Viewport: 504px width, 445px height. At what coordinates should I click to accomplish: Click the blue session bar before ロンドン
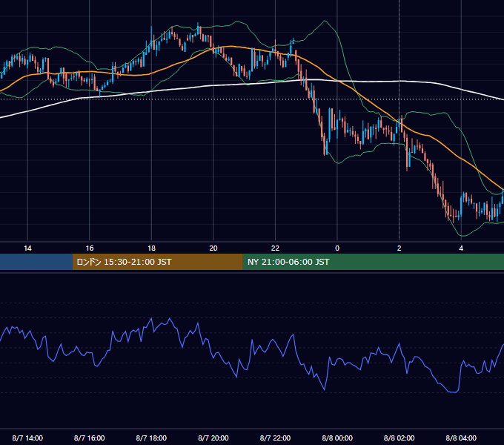coord(36,262)
